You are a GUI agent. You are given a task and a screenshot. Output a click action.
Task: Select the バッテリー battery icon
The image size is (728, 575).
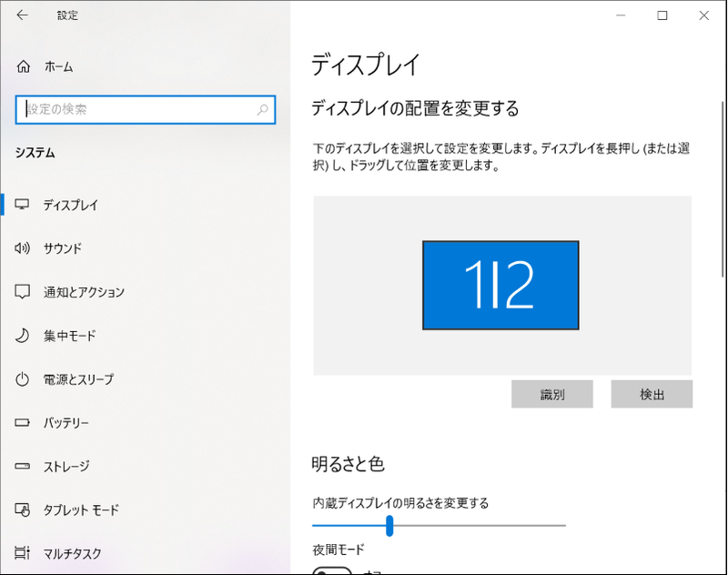22,422
